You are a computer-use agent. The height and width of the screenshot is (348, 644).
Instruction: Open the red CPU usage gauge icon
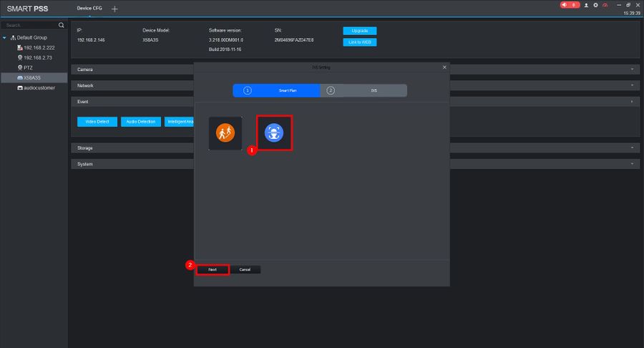tap(605, 5)
